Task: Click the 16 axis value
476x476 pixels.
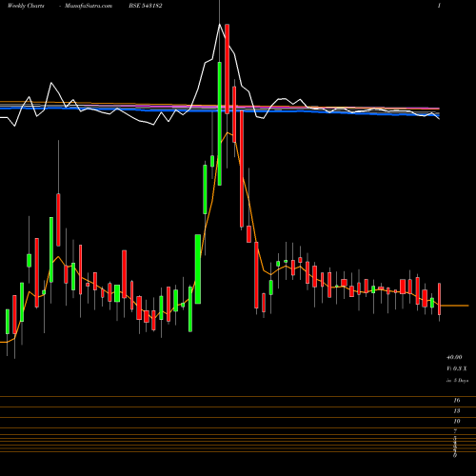Action: tap(457, 401)
